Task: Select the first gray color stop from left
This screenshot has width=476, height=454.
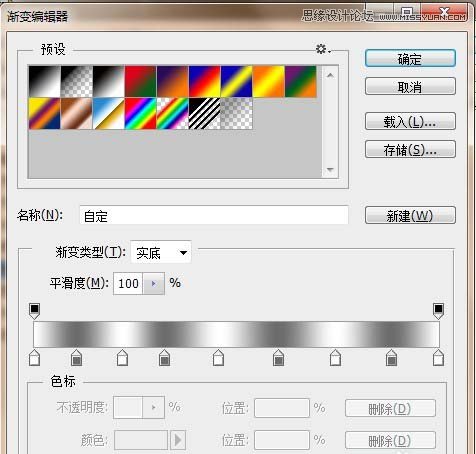Action: 76,358
